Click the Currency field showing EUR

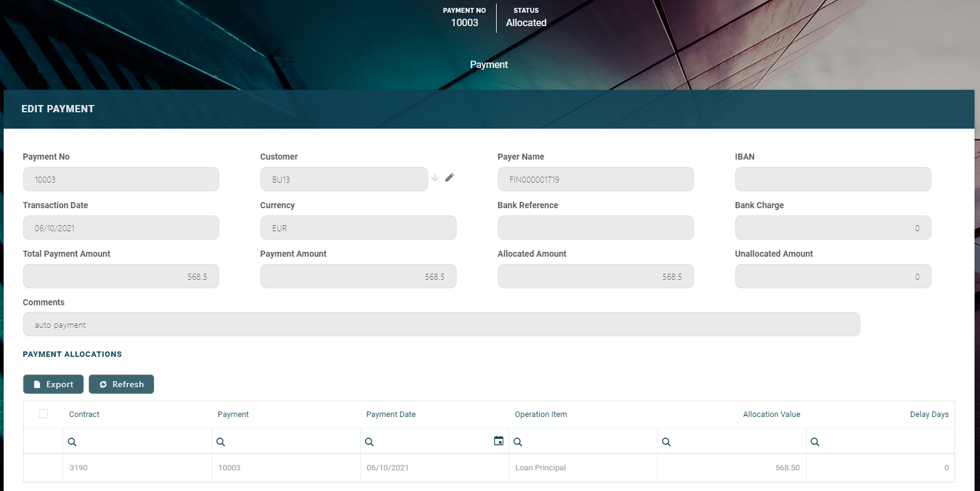[358, 228]
